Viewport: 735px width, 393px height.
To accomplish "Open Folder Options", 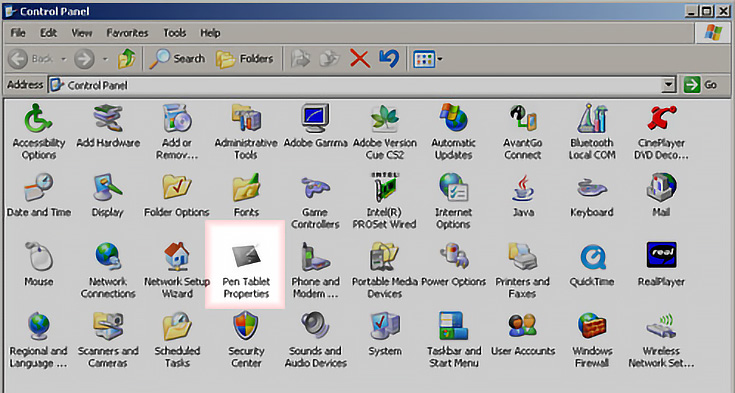I will (177, 195).
